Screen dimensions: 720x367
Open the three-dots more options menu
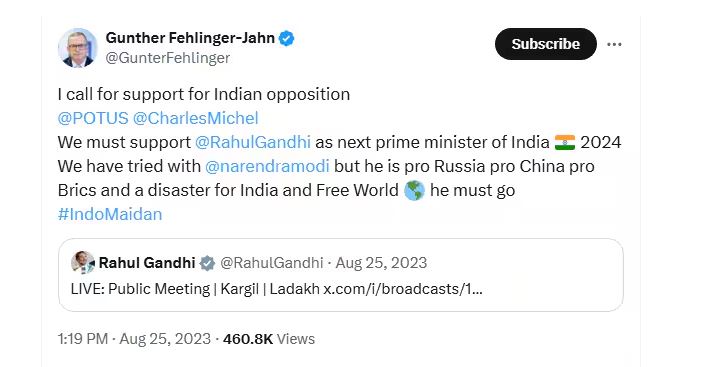[x=614, y=44]
